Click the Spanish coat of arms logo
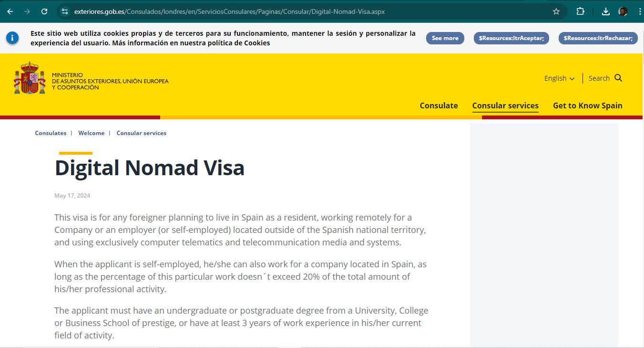 30,77
